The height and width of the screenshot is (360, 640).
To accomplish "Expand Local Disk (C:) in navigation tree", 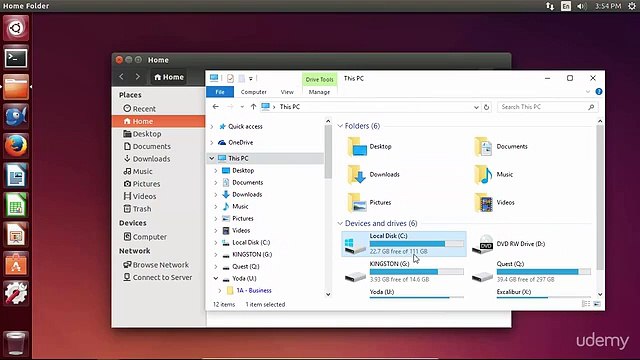I will (x=216, y=243).
